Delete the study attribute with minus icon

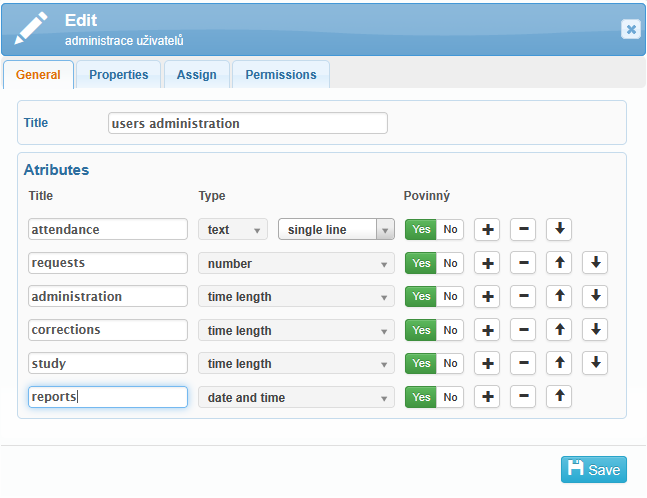pos(523,363)
